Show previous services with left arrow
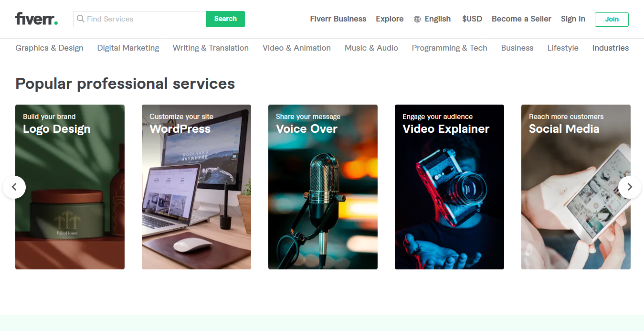This screenshot has width=644, height=331. pos(14,187)
